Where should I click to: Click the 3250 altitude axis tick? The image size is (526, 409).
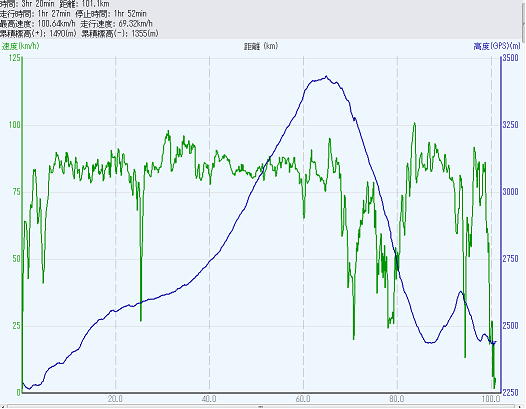pos(510,125)
